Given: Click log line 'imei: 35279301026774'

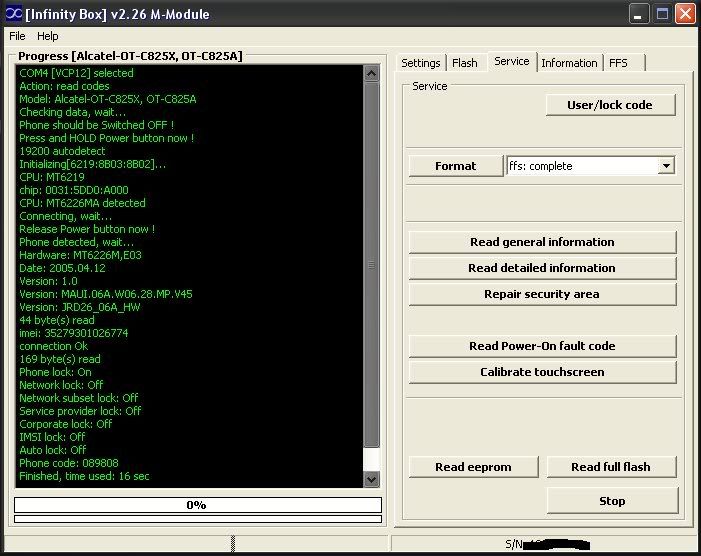Looking at the screenshot, I should point(73,333).
